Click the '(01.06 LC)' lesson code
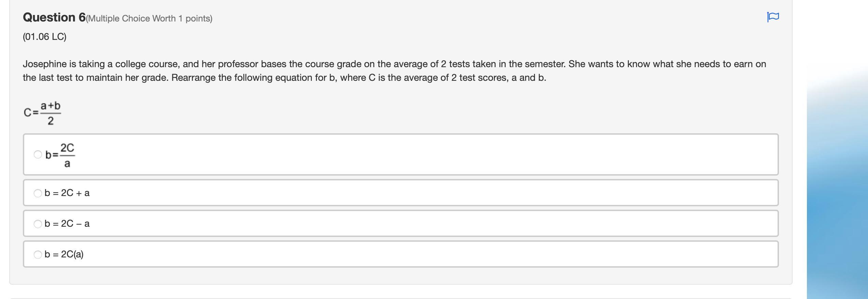Viewport: 868px width, 299px height. tap(45, 37)
